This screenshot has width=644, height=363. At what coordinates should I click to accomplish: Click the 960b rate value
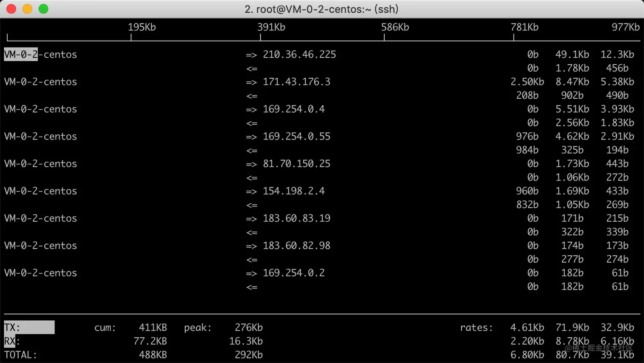pyautogui.click(x=527, y=191)
